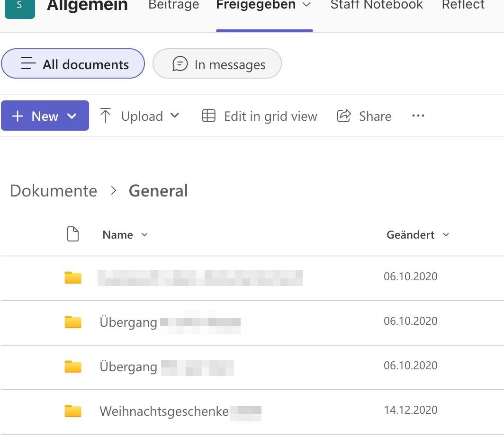The width and height of the screenshot is (504, 446).
Task: Navigate to Dokumente in breadcrumb
Action: 54,191
